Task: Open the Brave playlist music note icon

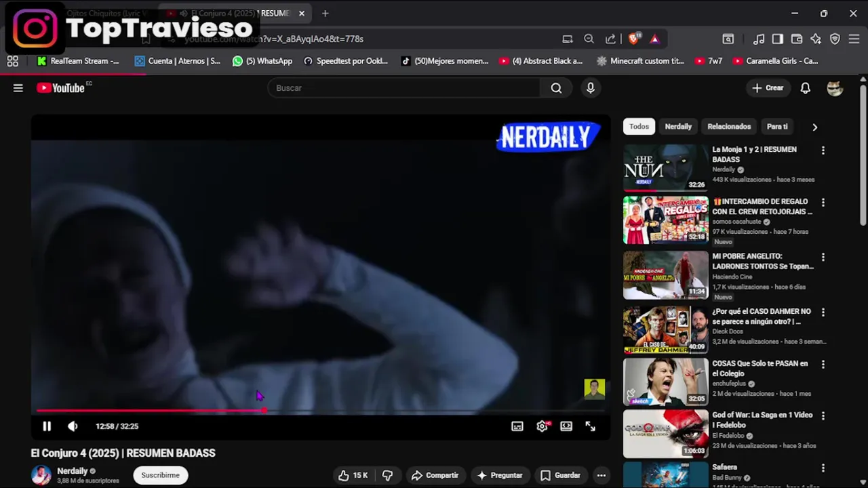Action: click(759, 39)
